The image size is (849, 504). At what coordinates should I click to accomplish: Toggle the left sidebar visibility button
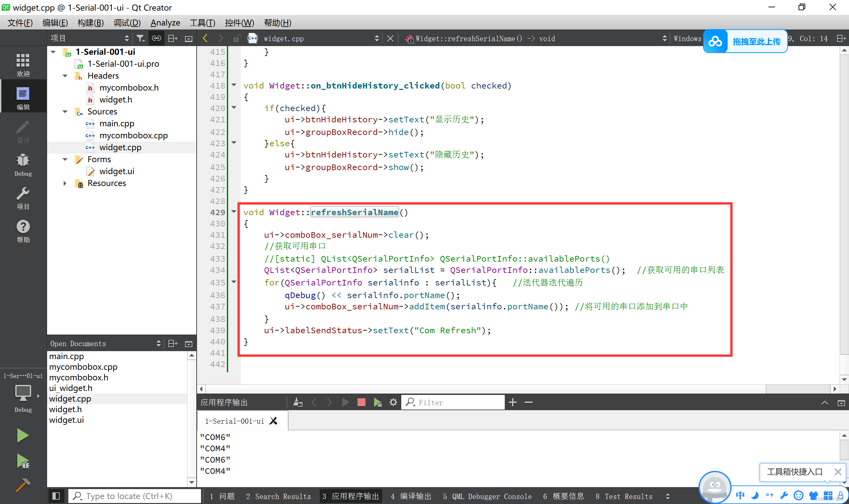point(56,496)
